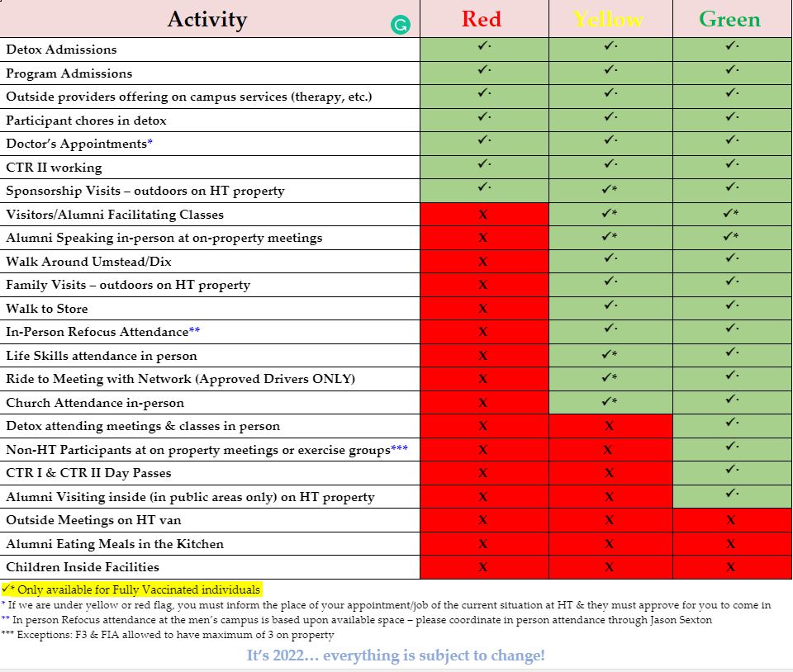Click the Detox Admissions row label
The image size is (793, 672).
click(61, 50)
